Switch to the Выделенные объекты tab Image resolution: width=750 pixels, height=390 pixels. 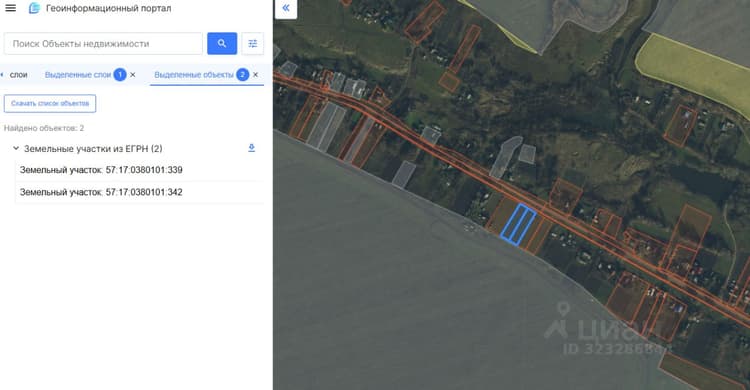click(194, 75)
